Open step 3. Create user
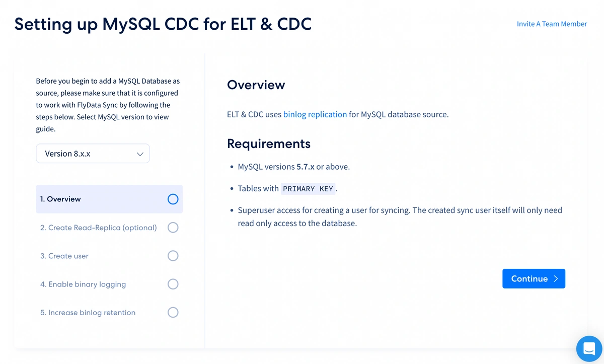The height and width of the screenshot is (364, 604). (109, 256)
